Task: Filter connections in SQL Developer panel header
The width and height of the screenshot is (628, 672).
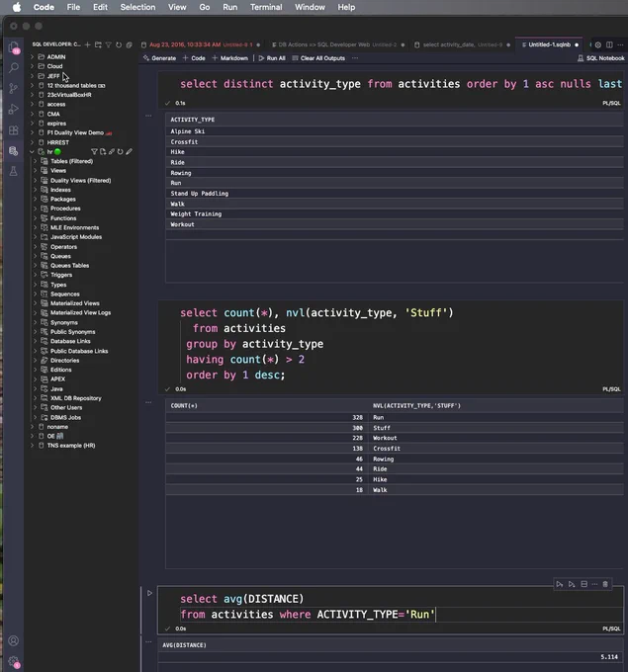Action: (109, 44)
